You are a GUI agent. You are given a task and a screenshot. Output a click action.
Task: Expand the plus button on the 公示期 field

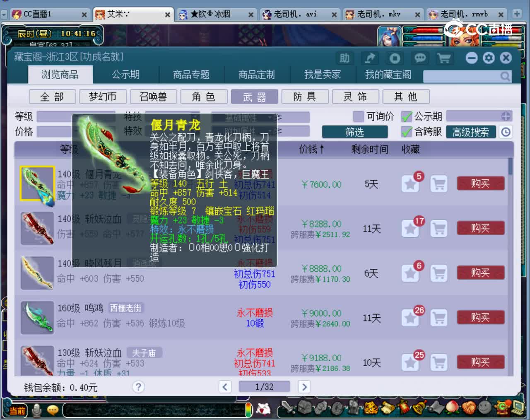point(506,116)
